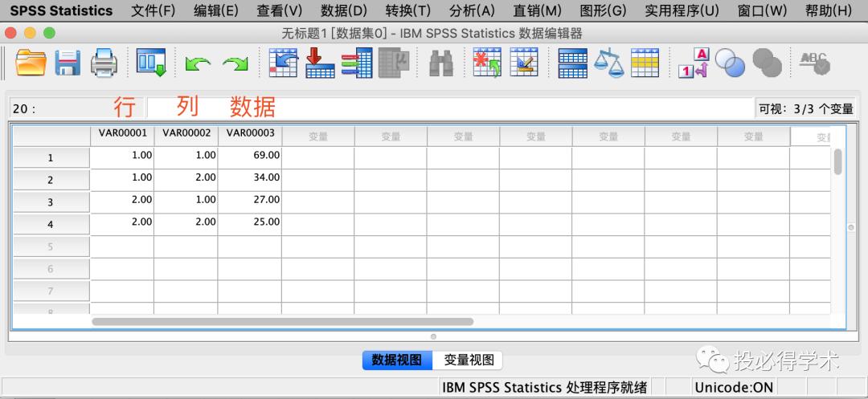Open the 窗口(W) menu

pyautogui.click(x=762, y=10)
